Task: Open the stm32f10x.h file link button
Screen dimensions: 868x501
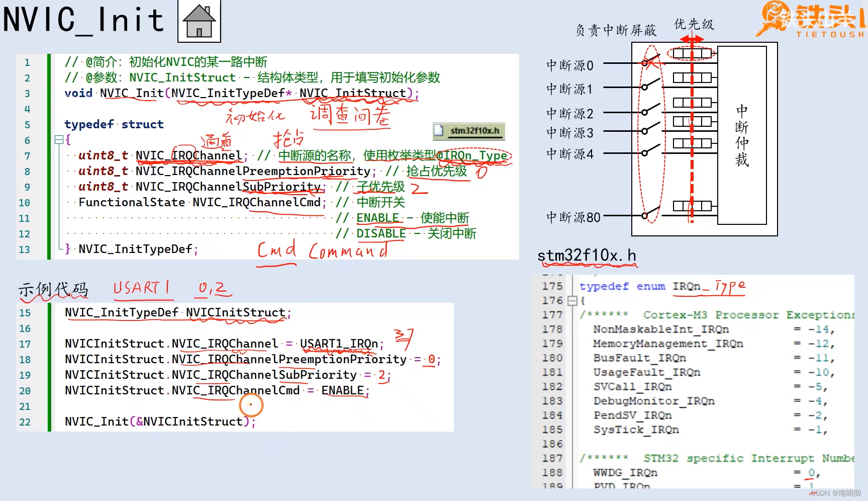Action: pos(468,131)
